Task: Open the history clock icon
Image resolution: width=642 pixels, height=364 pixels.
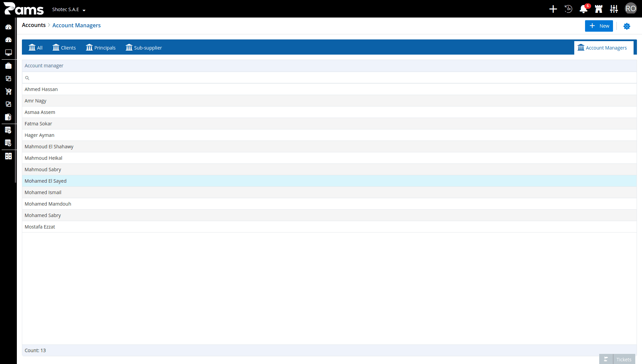Action: coord(569,9)
